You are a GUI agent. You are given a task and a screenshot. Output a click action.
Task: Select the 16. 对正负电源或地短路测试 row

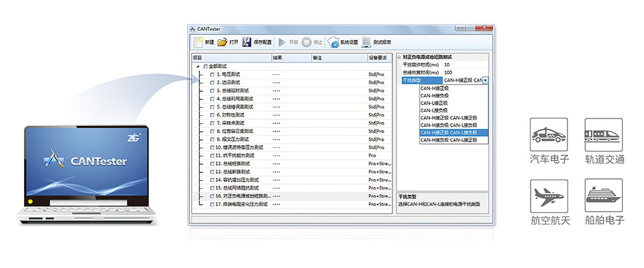[243, 196]
